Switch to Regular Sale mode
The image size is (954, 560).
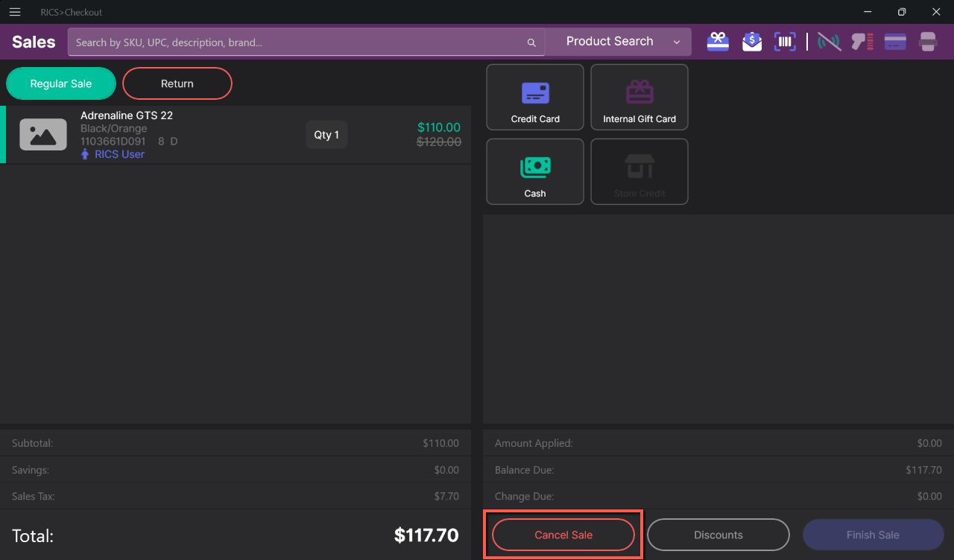tap(61, 83)
